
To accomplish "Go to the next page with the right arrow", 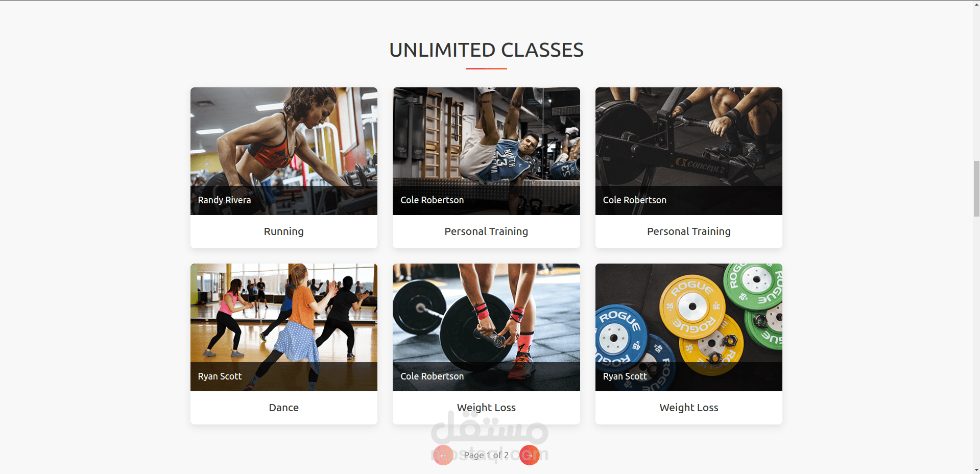I will (530, 455).
